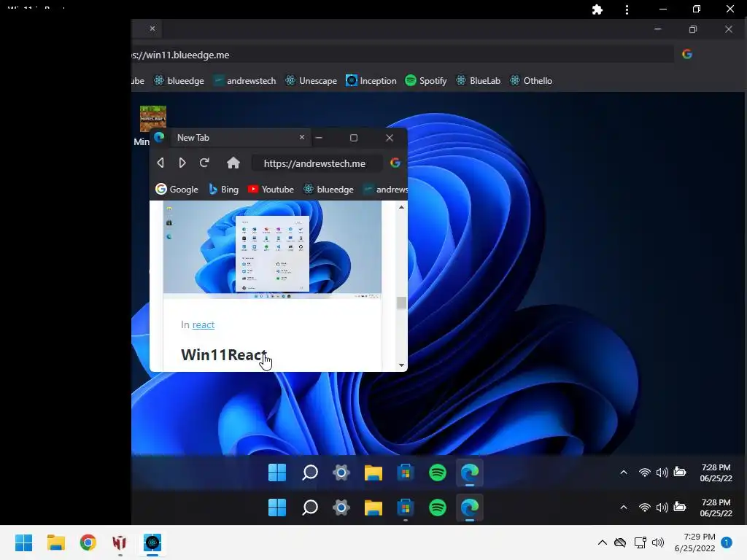Click notification badge in real taskbar
The width and height of the screenshot is (747, 560).
[727, 542]
